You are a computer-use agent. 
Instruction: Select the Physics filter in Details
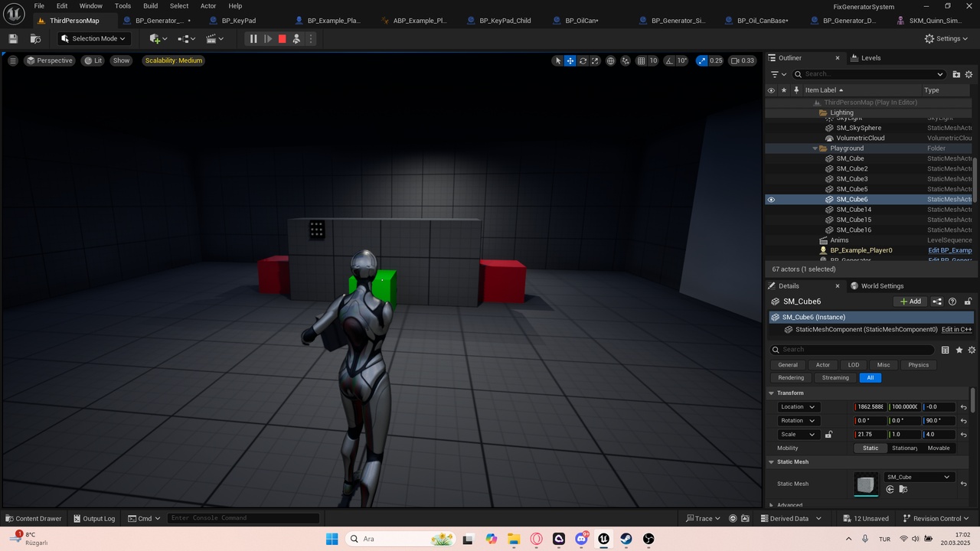click(918, 365)
